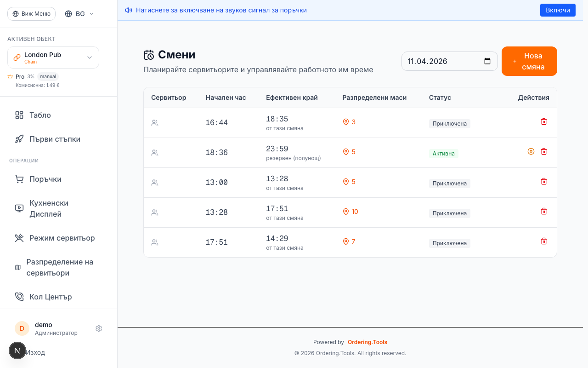Viewport: 588px width, 368px height.
Task: Expand the BG language dropdown
Action: [79, 13]
